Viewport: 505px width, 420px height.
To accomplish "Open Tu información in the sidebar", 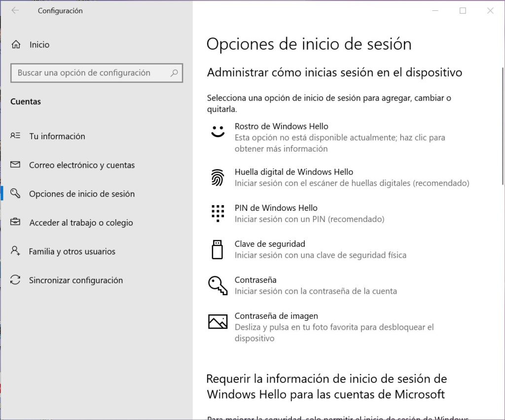I will point(57,136).
